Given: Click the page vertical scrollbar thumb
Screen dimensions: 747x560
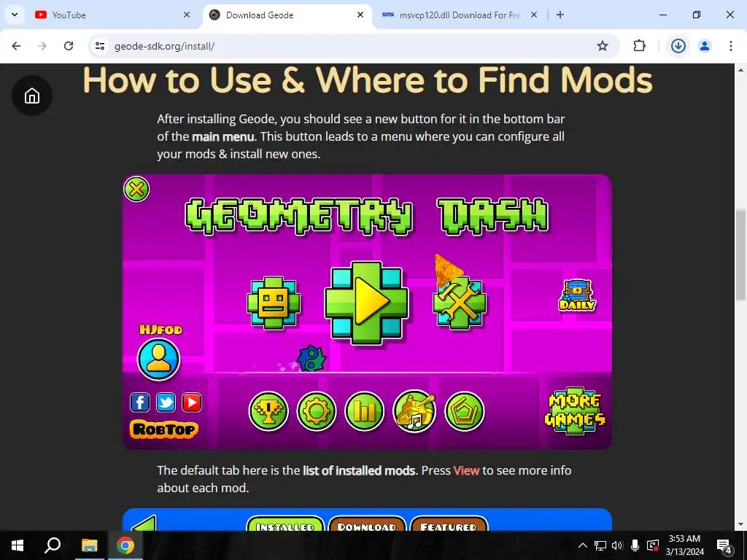Looking at the screenshot, I should pos(740,254).
